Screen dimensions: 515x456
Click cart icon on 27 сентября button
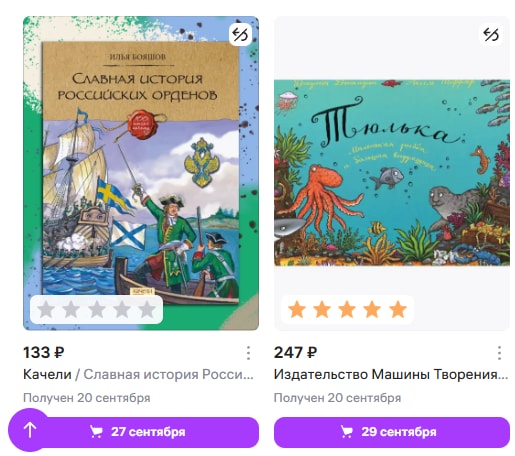point(96,432)
